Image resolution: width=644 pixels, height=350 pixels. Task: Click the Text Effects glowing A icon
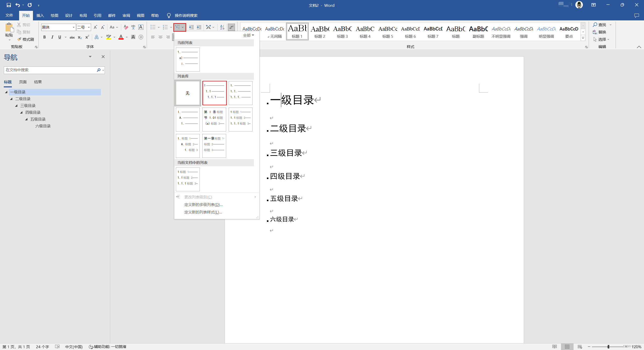coord(97,37)
